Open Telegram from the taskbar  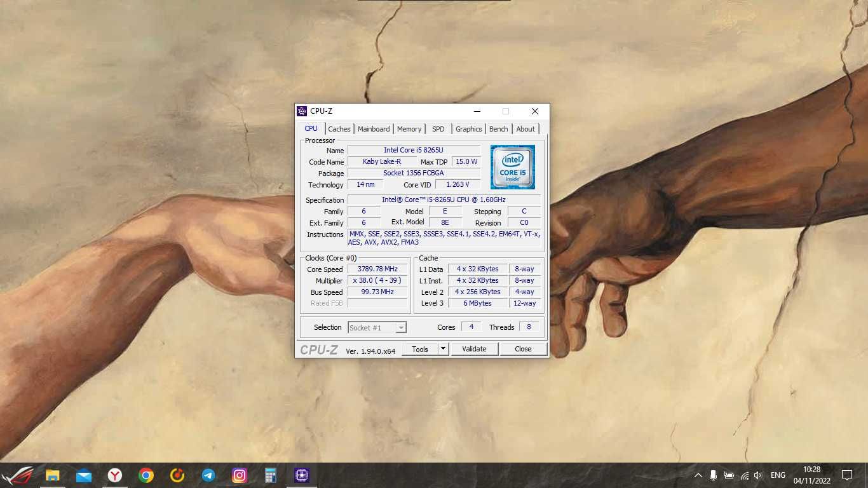pos(208,475)
